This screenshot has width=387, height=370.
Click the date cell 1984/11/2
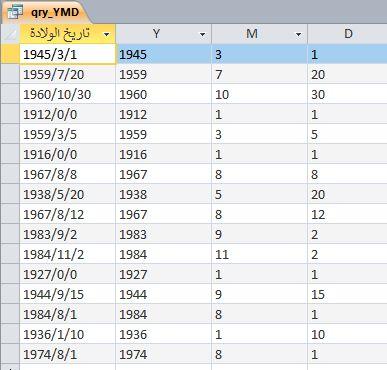click(68, 254)
